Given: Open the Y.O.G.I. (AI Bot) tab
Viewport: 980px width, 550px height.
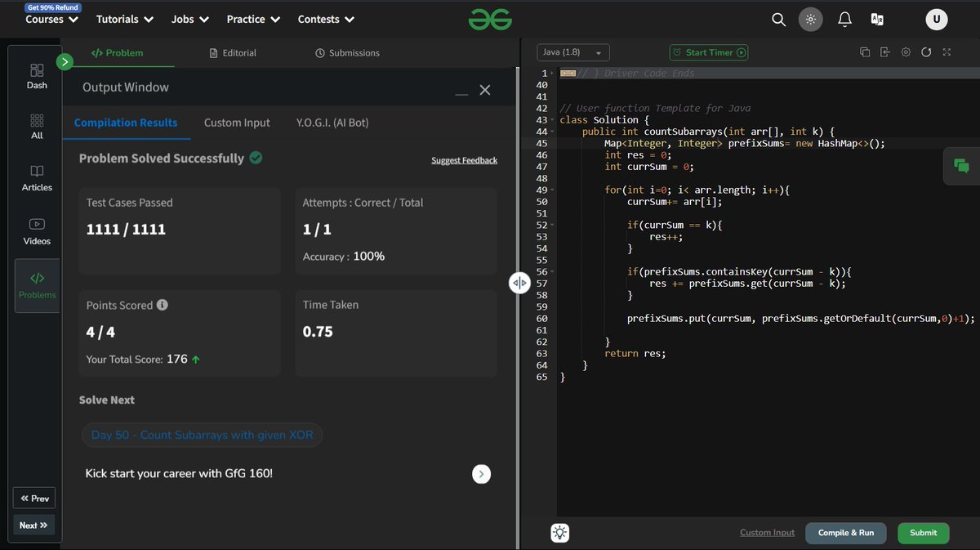Looking at the screenshot, I should [x=332, y=123].
